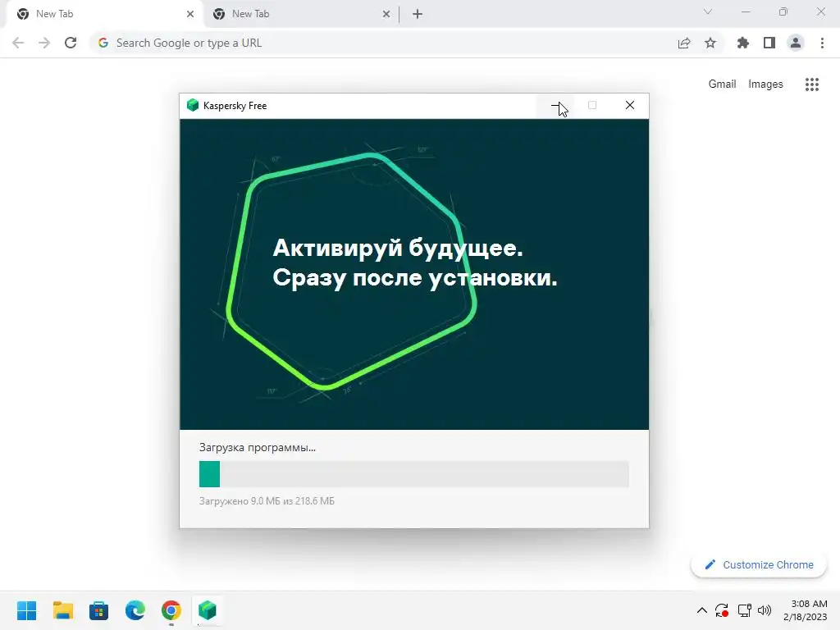The image size is (840, 630).
Task: Open the Chrome three-dot menu
Action: [x=822, y=43]
